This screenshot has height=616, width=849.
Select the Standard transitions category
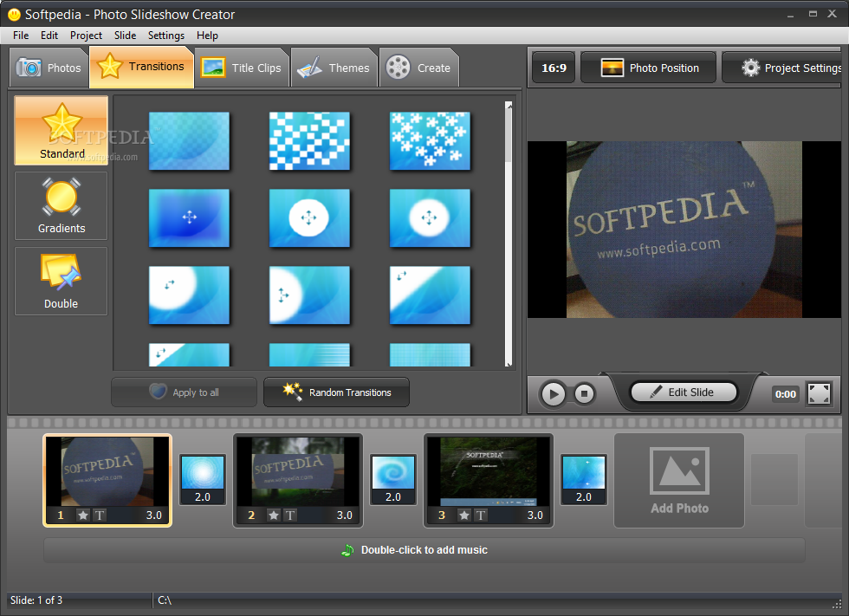(62, 131)
